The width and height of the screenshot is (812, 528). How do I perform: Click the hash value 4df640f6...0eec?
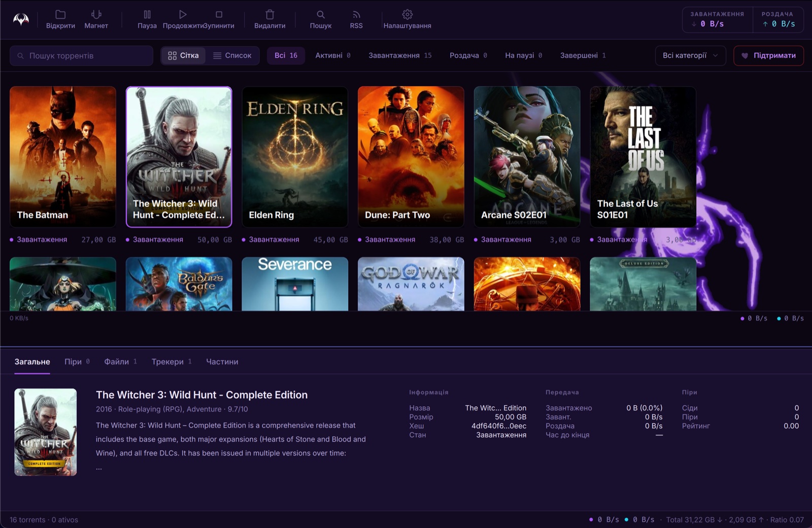(x=499, y=426)
